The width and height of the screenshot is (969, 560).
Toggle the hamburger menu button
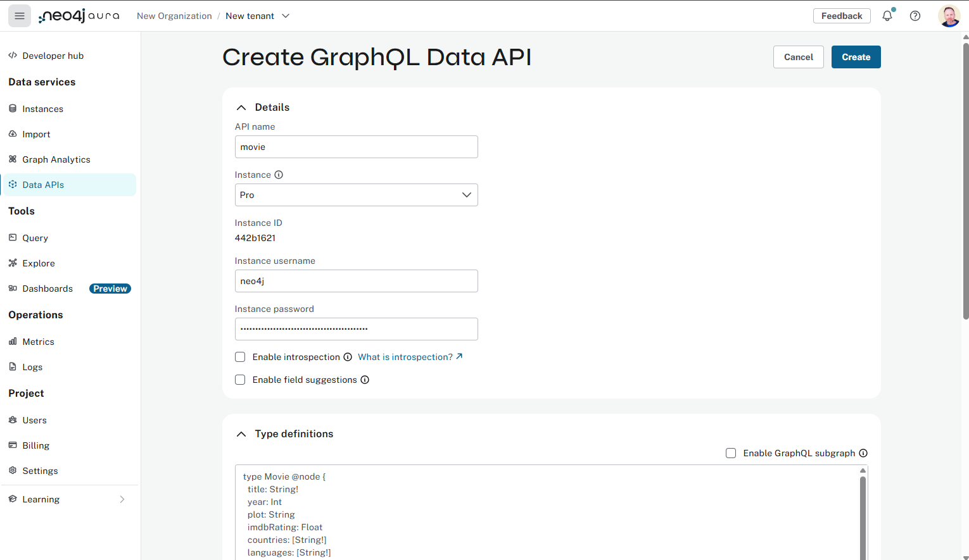click(x=20, y=16)
